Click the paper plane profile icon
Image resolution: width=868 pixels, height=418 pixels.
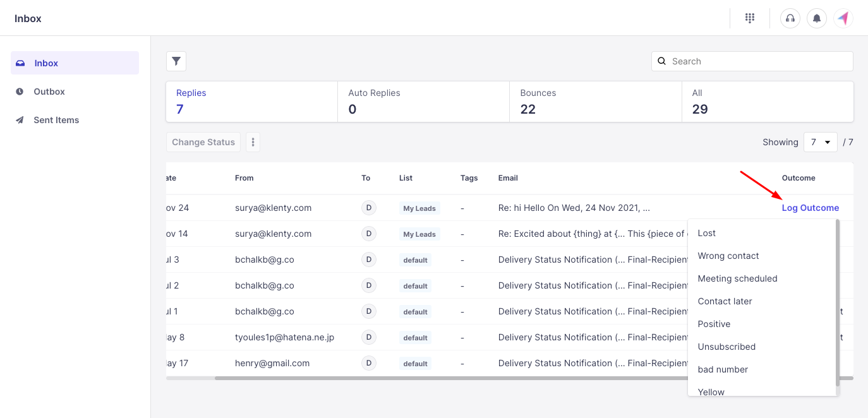coord(843,18)
